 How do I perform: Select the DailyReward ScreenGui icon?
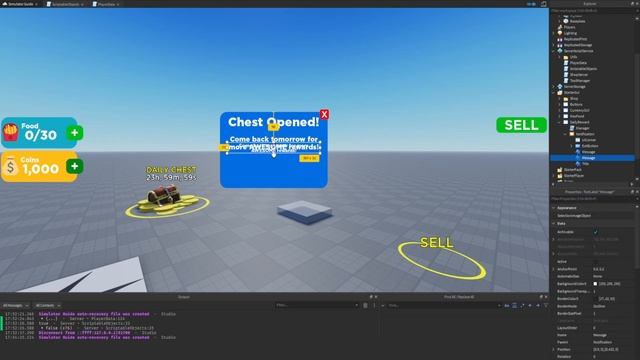566,122
